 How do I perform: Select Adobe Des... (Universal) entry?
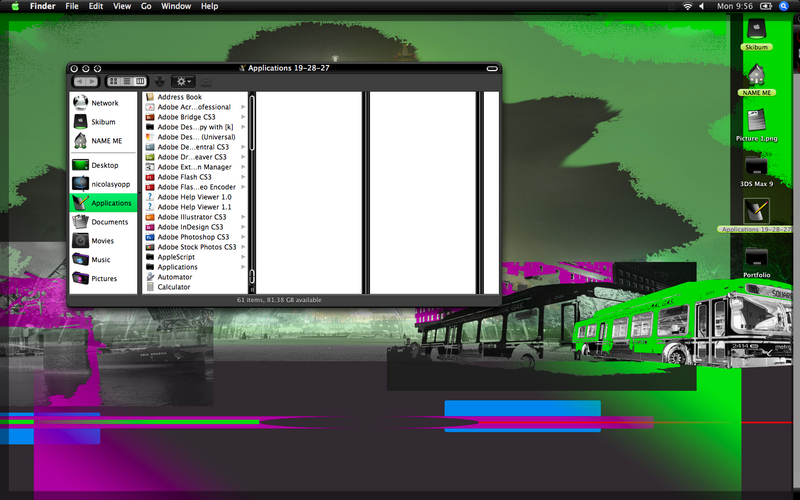(194, 137)
